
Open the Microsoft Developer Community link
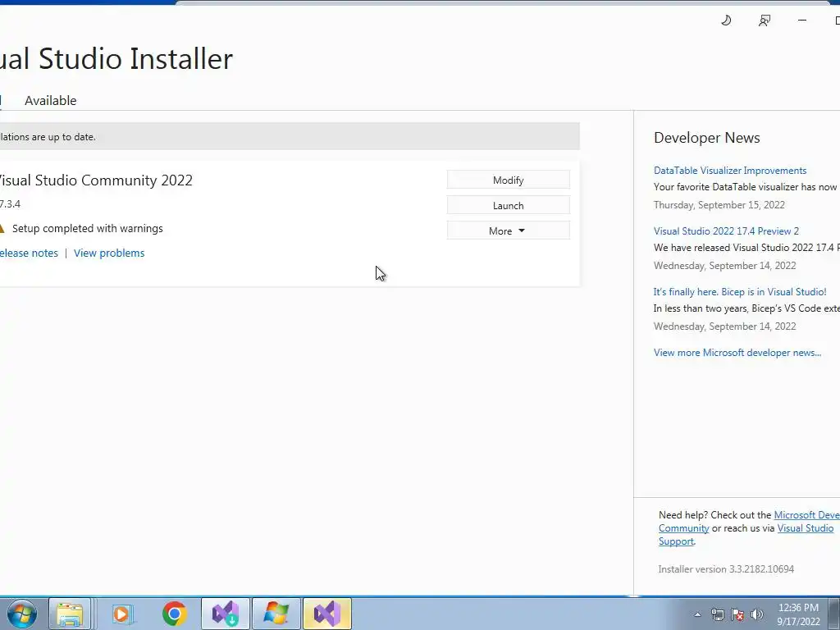tap(807, 515)
